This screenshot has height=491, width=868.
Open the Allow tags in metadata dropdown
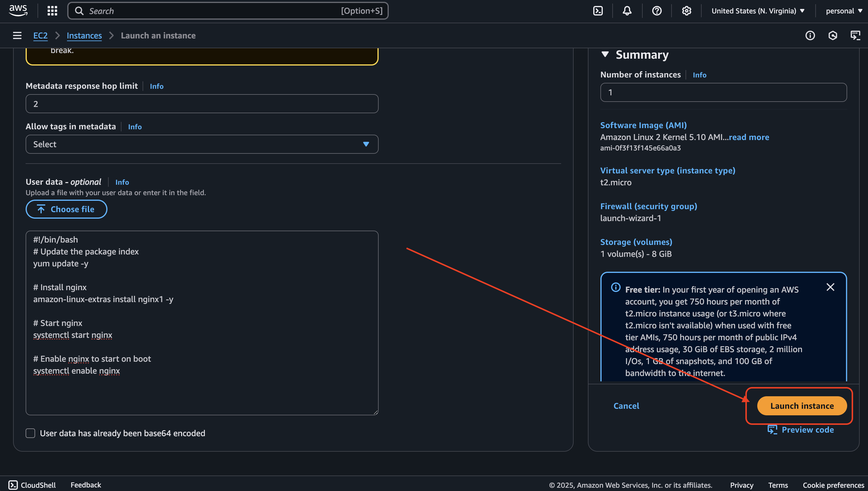pyautogui.click(x=202, y=144)
